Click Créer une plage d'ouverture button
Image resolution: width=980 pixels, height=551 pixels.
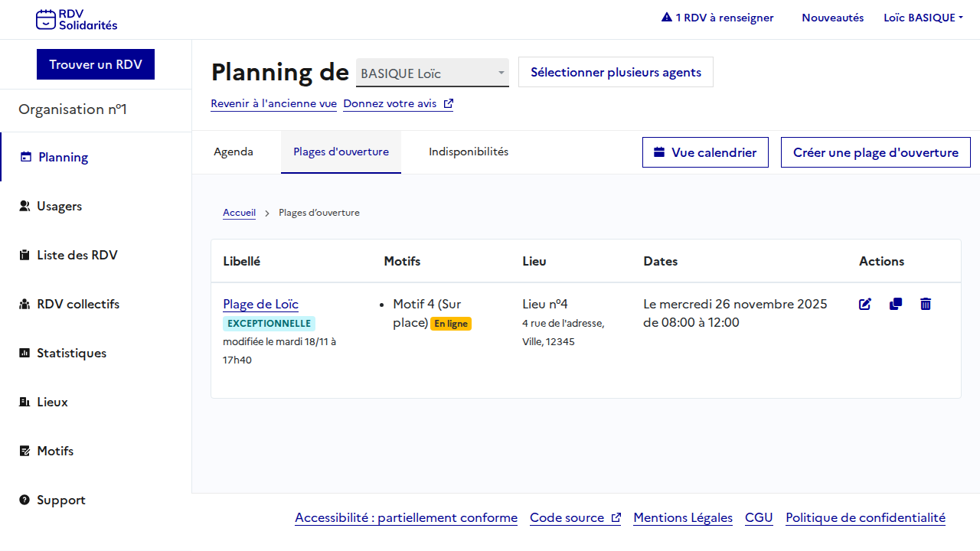click(875, 152)
